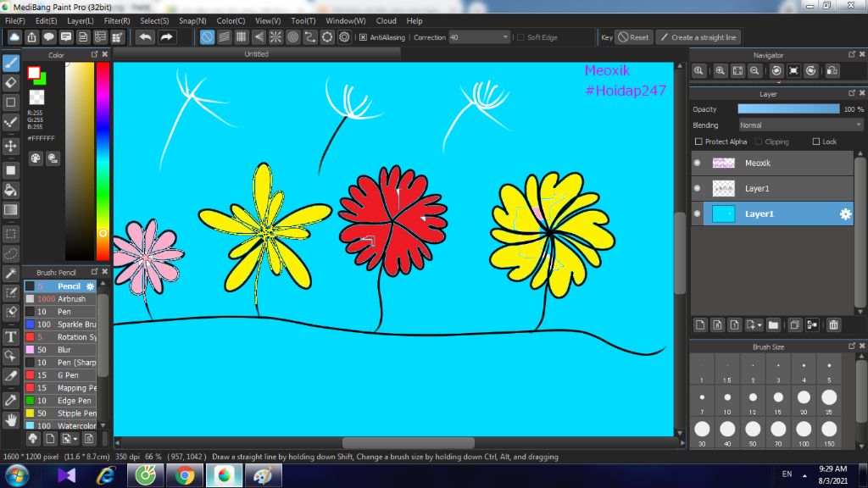Open the Windows Start menu
868x488 pixels.
click(x=17, y=476)
